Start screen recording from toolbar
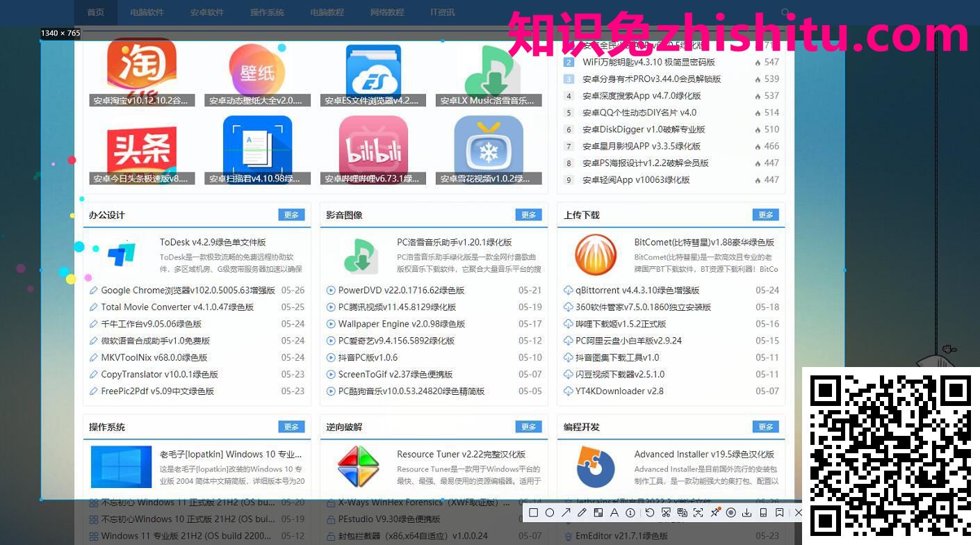This screenshot has width=980, height=545. 731,512
